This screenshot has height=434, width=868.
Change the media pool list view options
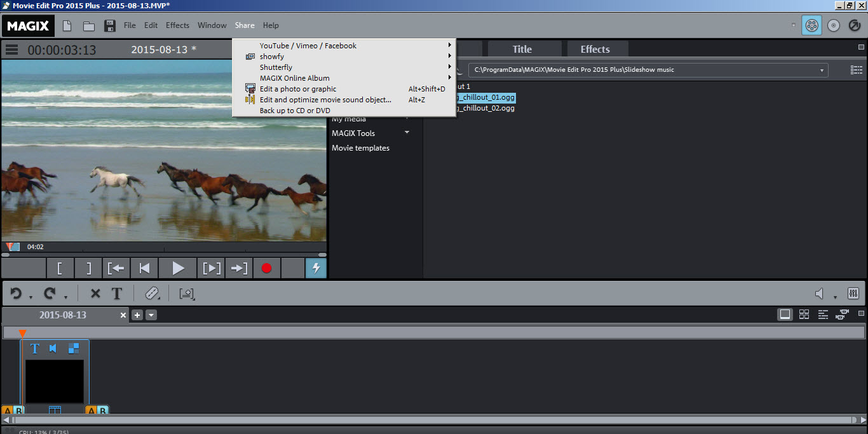pos(856,70)
